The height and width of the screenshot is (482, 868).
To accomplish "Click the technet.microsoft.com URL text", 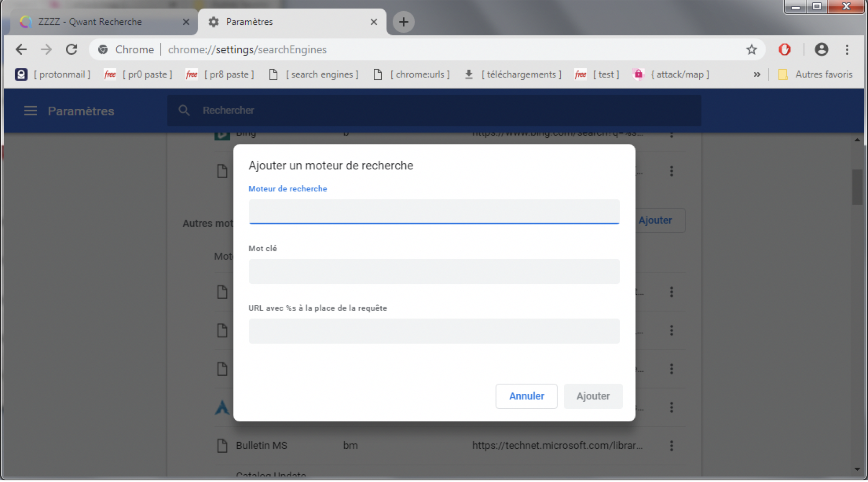I will coord(557,446).
